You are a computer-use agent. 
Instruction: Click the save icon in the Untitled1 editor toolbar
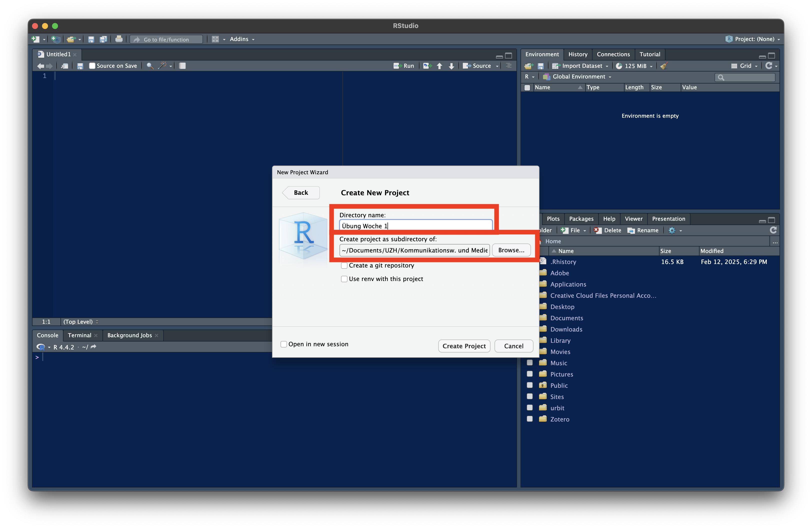(80, 66)
